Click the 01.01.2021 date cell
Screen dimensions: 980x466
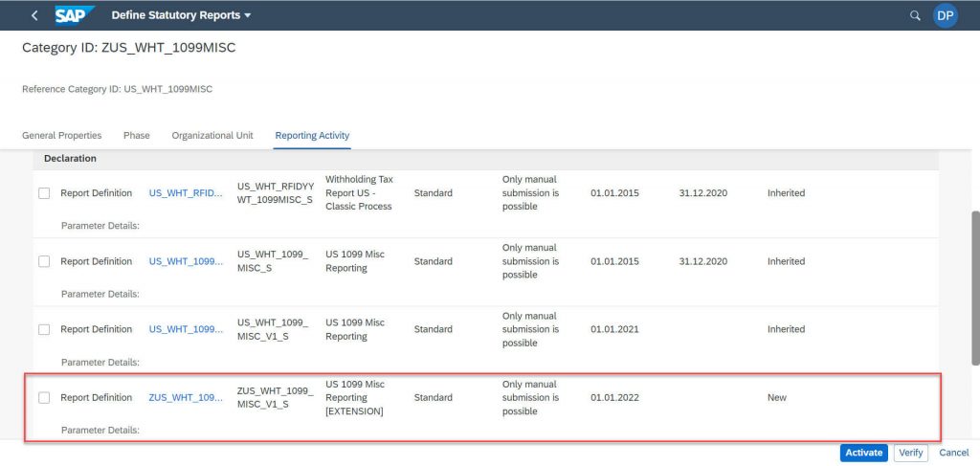614,329
